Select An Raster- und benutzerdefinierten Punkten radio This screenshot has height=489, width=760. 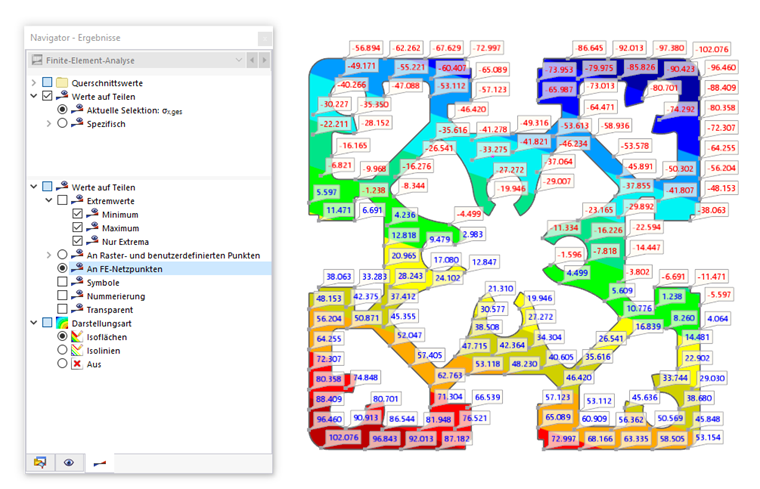point(62,254)
